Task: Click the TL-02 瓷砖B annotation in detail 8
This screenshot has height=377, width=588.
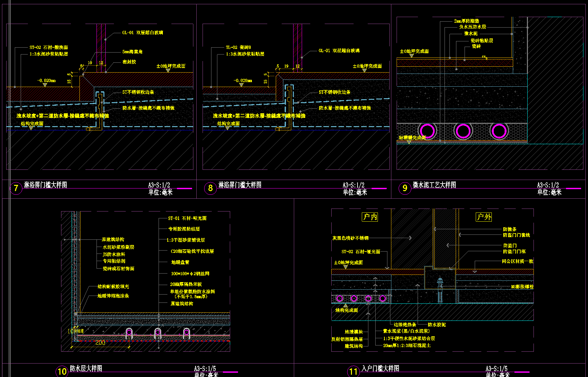Action: click(x=238, y=47)
